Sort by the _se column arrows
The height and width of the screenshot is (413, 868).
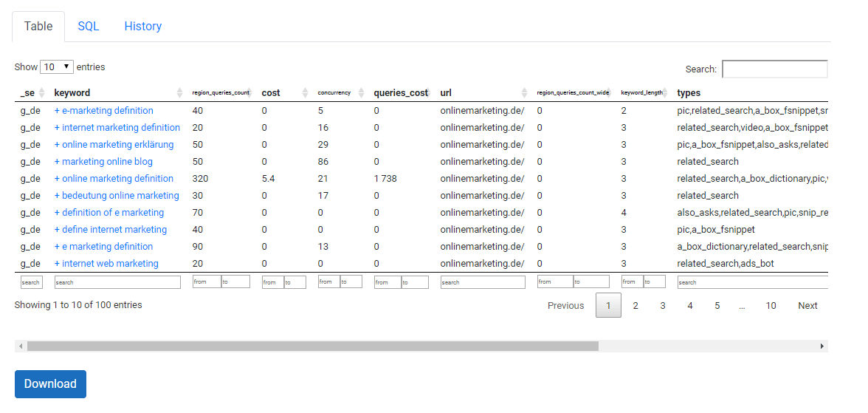pos(41,92)
